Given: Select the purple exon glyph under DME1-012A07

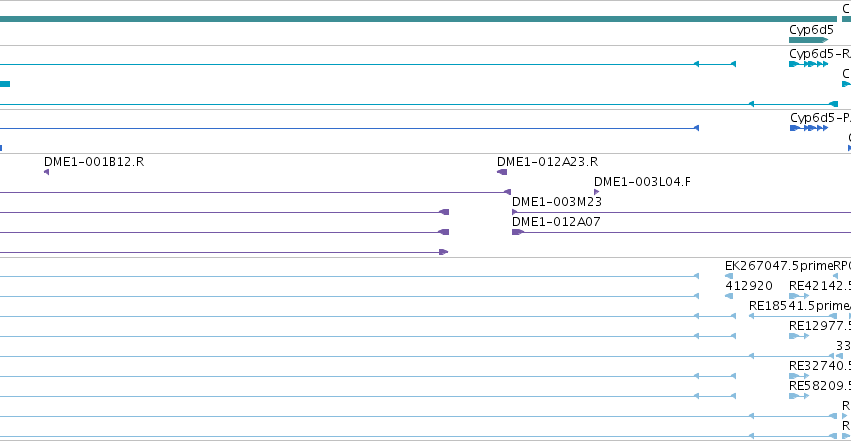Looking at the screenshot, I should coord(518,232).
